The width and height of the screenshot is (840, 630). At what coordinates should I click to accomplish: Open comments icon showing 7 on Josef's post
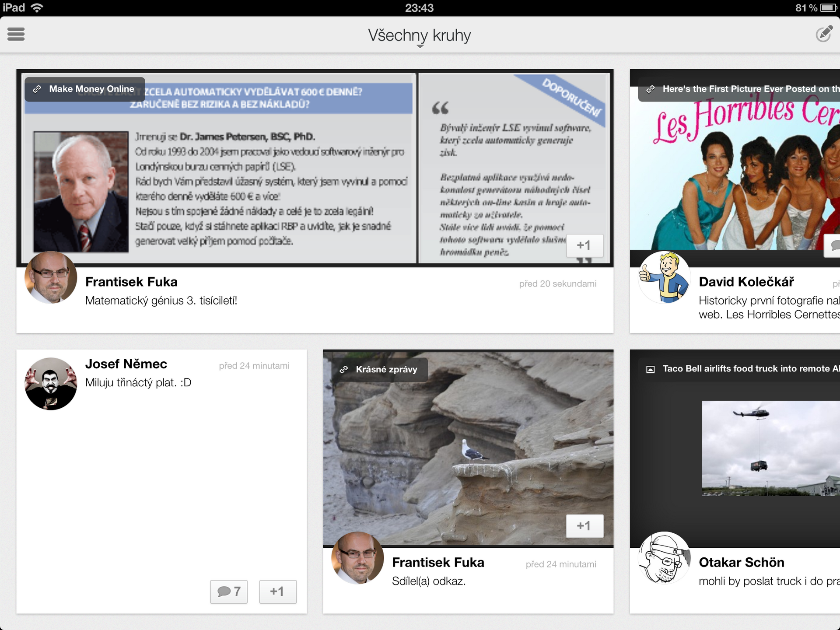(228, 591)
